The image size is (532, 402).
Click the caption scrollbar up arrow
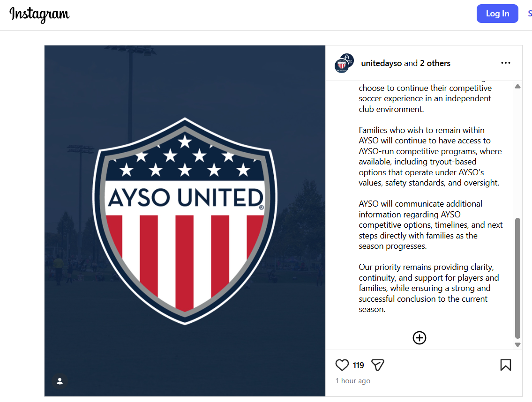[517, 87]
